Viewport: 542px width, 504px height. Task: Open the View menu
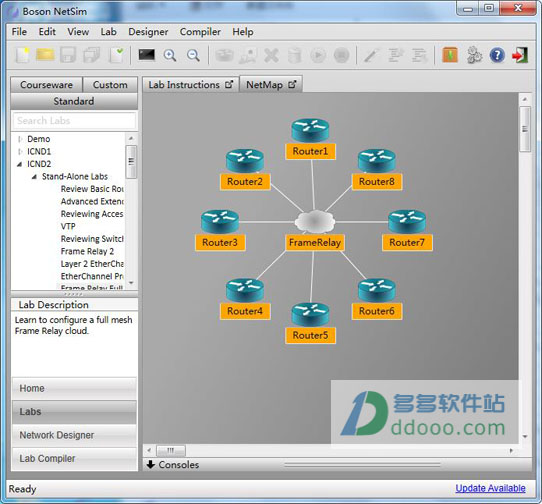[x=78, y=32]
